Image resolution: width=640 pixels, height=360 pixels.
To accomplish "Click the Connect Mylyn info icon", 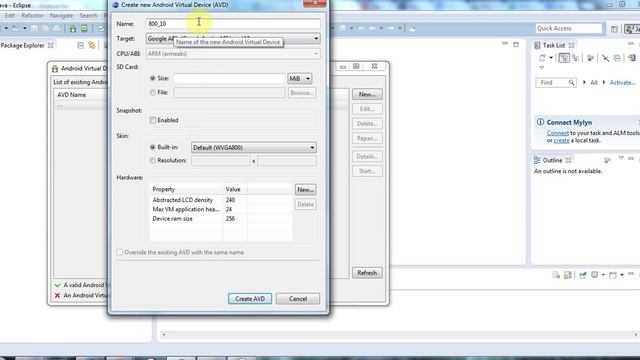I will click(x=540, y=122).
